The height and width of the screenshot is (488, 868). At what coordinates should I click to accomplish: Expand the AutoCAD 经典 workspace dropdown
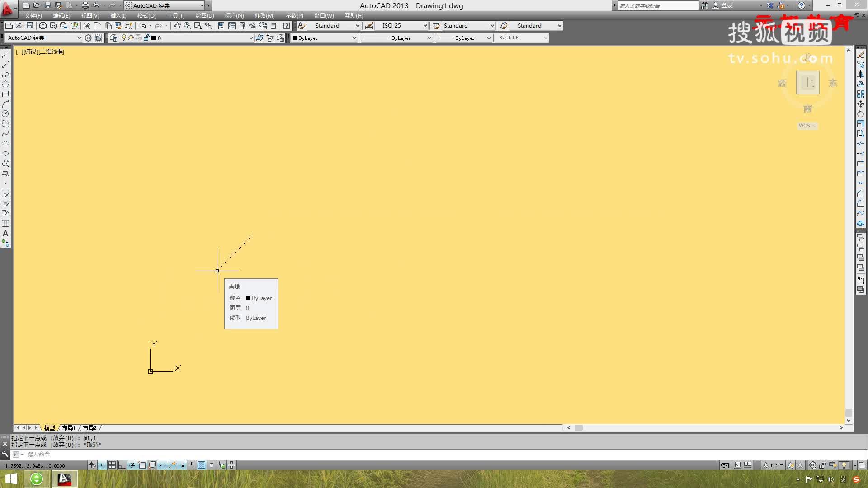tap(80, 38)
